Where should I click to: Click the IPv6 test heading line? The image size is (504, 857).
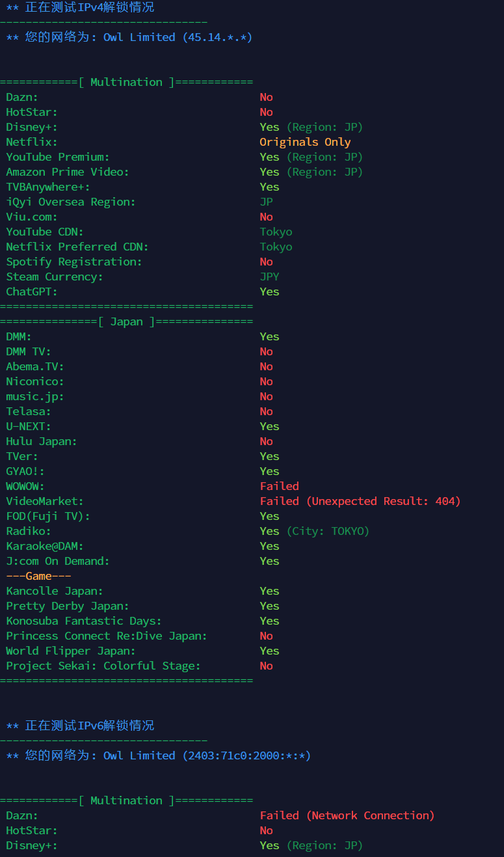tap(80, 725)
